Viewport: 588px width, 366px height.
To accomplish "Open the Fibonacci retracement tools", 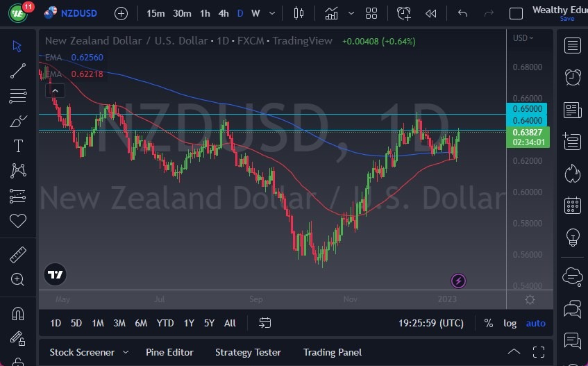I will (17, 96).
